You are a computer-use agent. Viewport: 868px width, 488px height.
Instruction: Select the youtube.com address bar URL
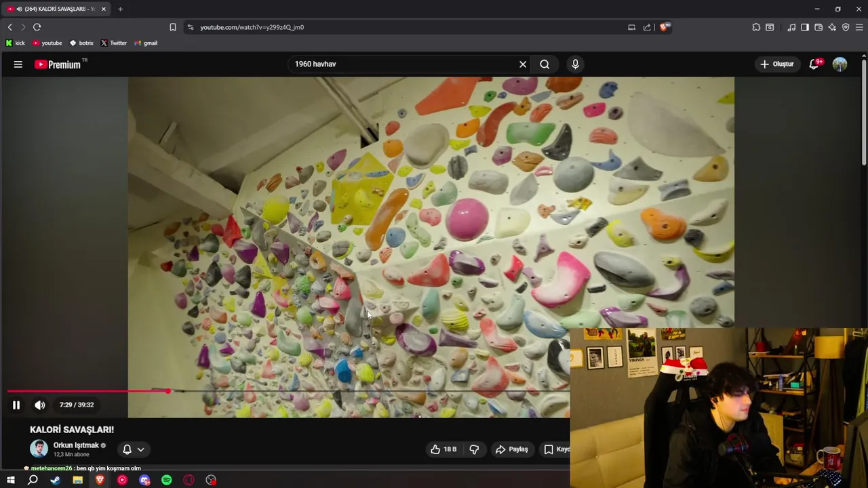(252, 27)
